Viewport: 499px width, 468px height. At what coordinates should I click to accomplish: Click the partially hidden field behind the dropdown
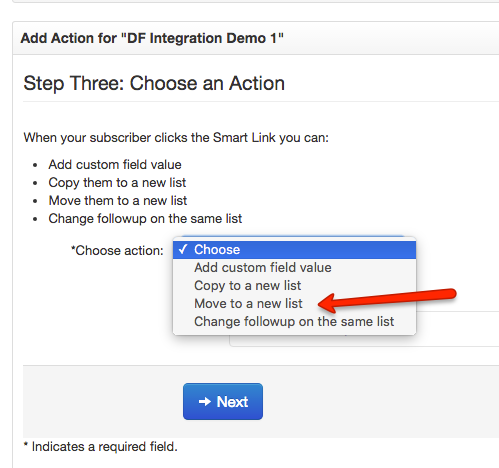click(x=457, y=329)
